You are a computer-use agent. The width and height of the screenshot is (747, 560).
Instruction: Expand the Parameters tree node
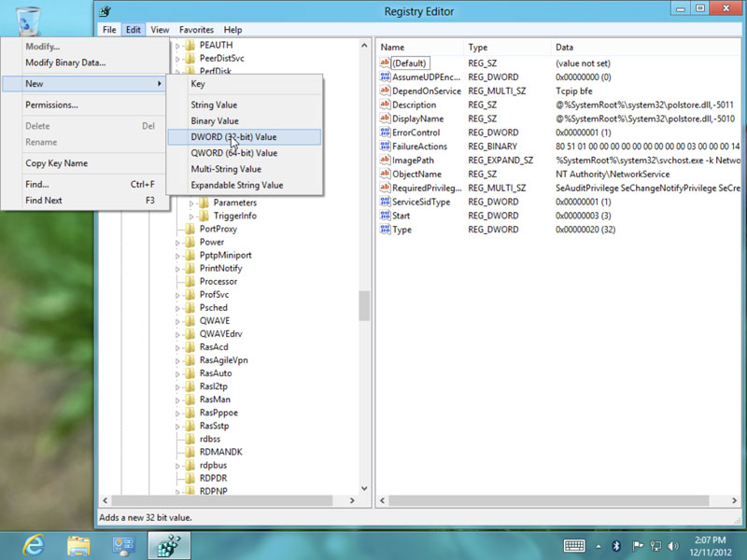coord(193,203)
